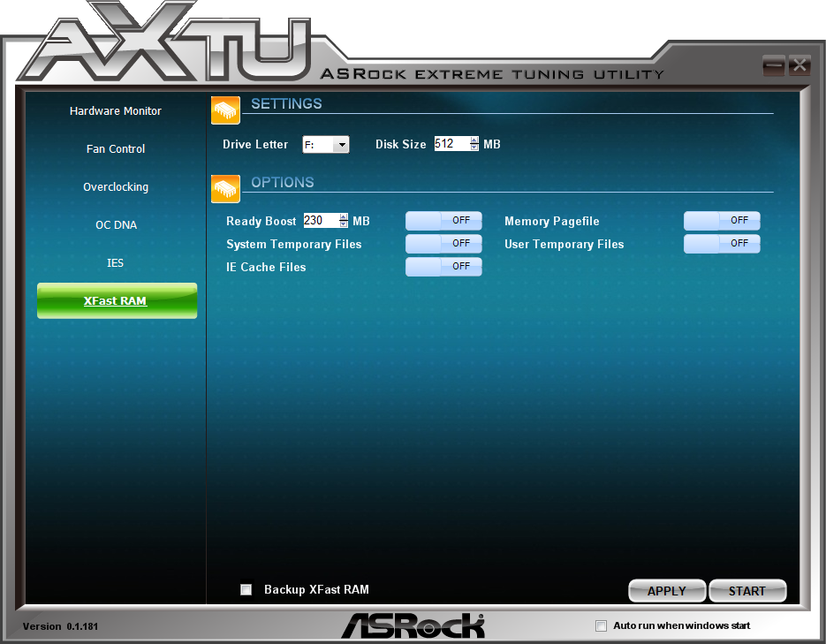The width and height of the screenshot is (826, 644).
Task: Check the Backup XFast RAM box
Action: click(246, 589)
